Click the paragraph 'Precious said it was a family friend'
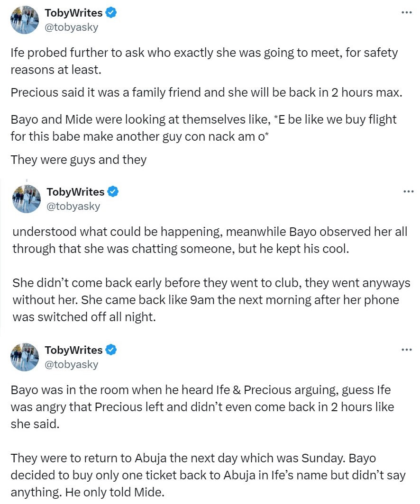This screenshot has width=420, height=504. pyautogui.click(x=206, y=92)
